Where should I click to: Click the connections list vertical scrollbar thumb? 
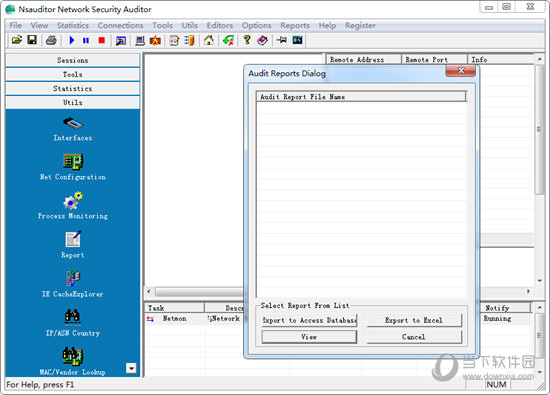click(x=539, y=129)
